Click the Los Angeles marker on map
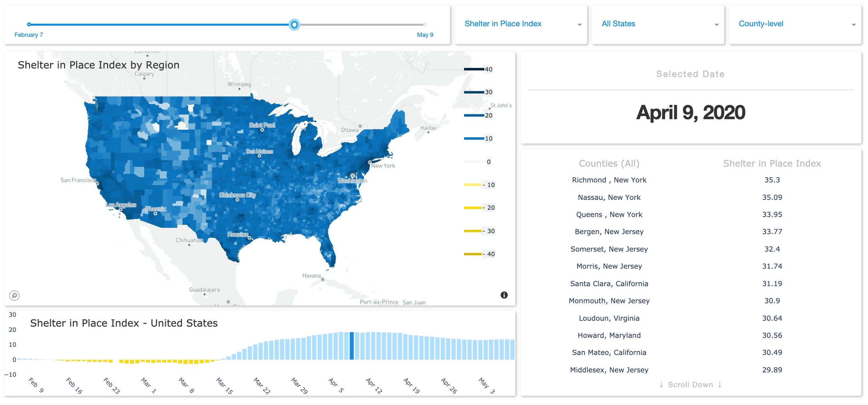The width and height of the screenshot is (868, 405). 121,209
